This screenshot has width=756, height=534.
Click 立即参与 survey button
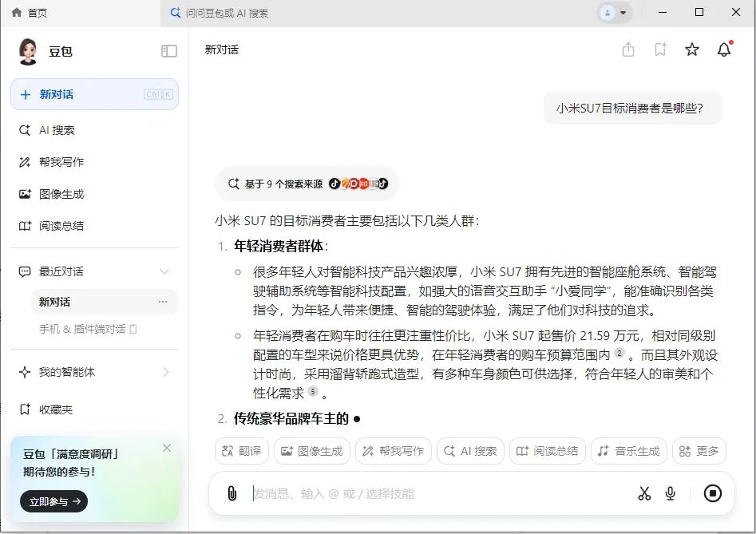pos(54,501)
